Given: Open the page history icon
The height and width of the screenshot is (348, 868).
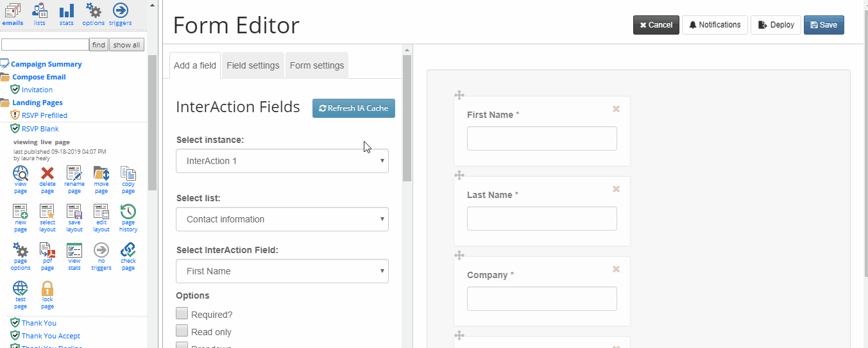Looking at the screenshot, I should pos(128,212).
